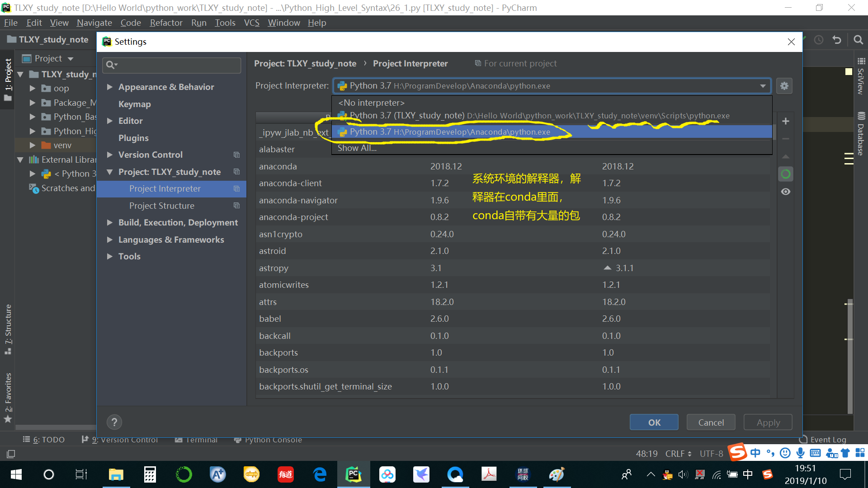The width and height of the screenshot is (868, 488).
Task: Click the upgrade package arrow icon
Action: pos(786,156)
